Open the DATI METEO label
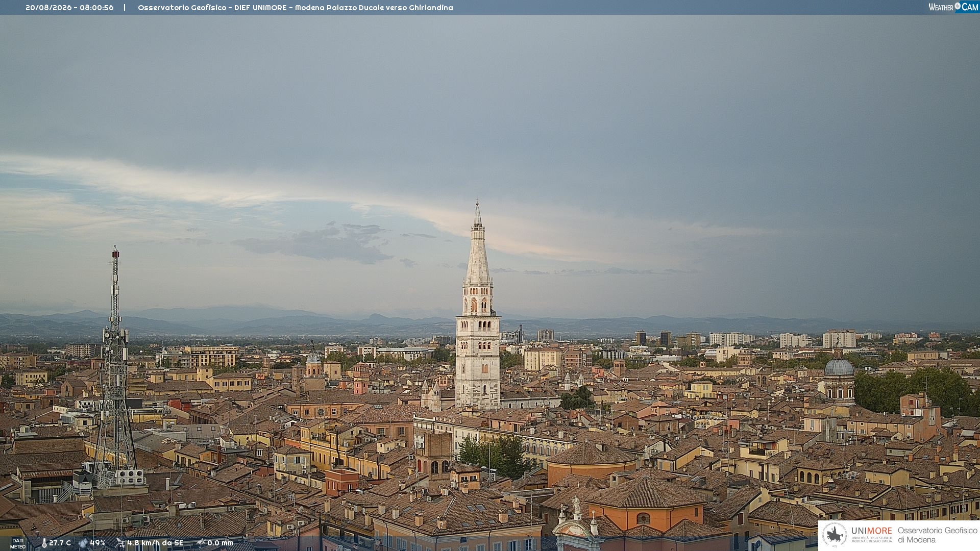The height and width of the screenshot is (551, 980). tap(18, 543)
